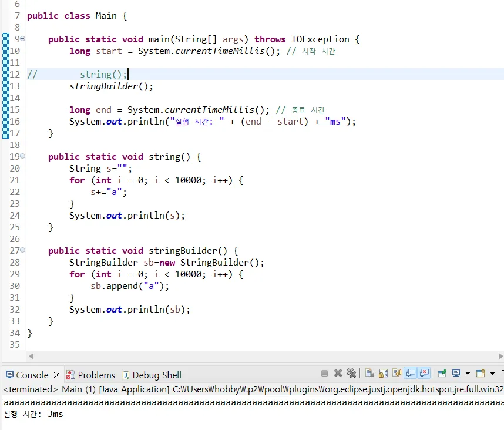Clear the console output
The width and height of the screenshot is (504, 430).
point(369,373)
